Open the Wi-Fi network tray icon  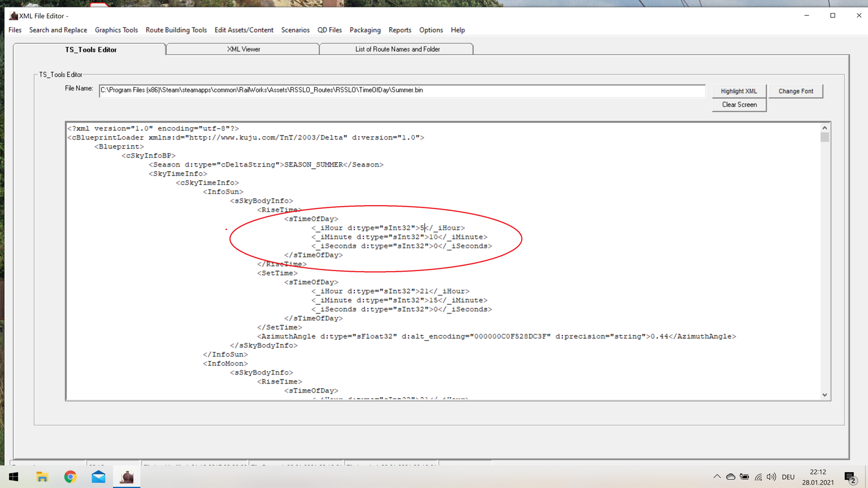click(x=758, y=477)
